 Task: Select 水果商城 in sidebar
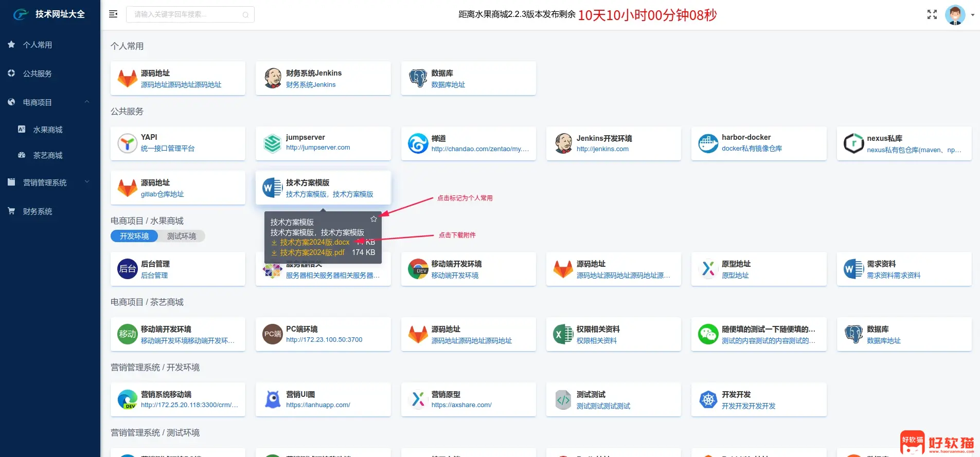click(48, 130)
